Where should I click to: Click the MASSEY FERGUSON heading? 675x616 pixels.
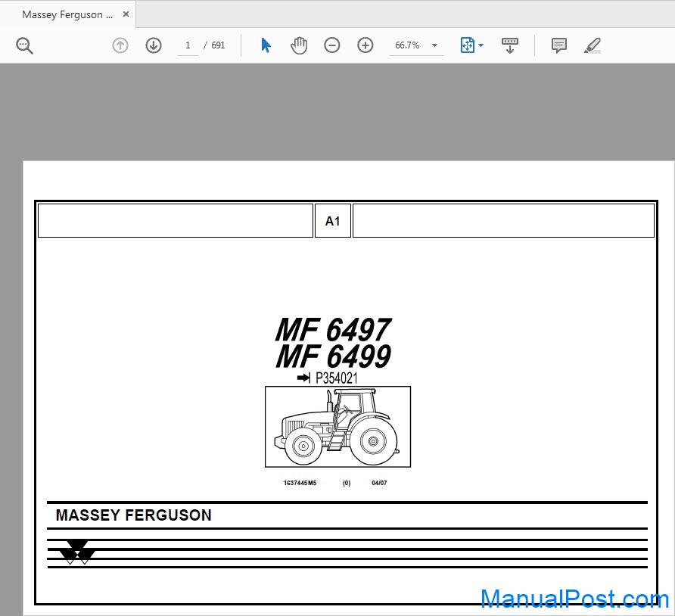(134, 515)
